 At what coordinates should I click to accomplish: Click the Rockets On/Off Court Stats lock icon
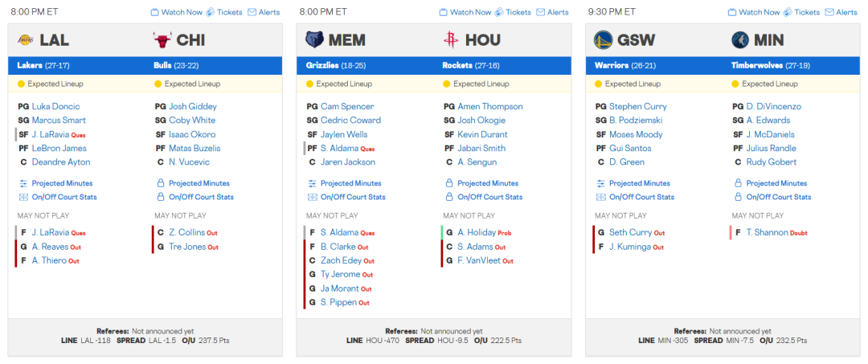pos(448,197)
